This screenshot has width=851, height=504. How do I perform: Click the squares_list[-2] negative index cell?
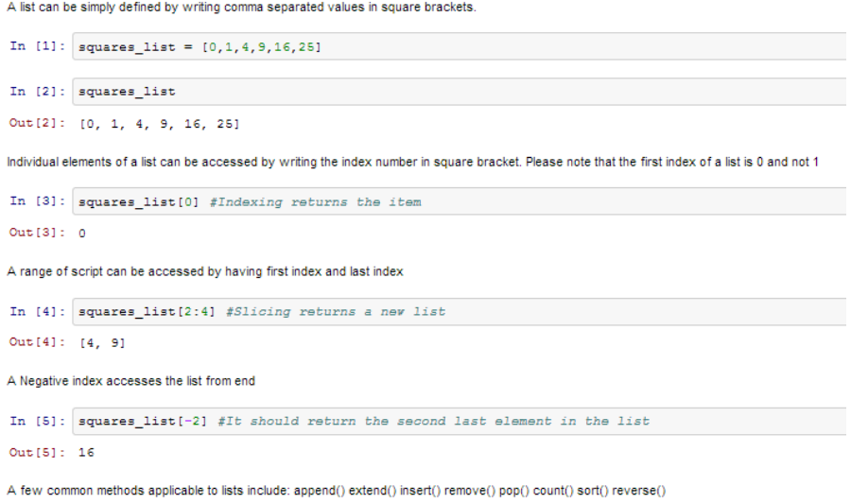point(460,421)
